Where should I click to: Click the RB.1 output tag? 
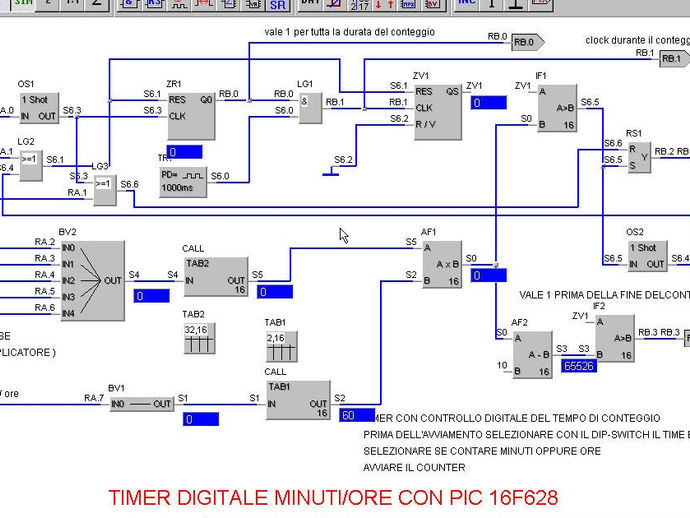(675, 59)
